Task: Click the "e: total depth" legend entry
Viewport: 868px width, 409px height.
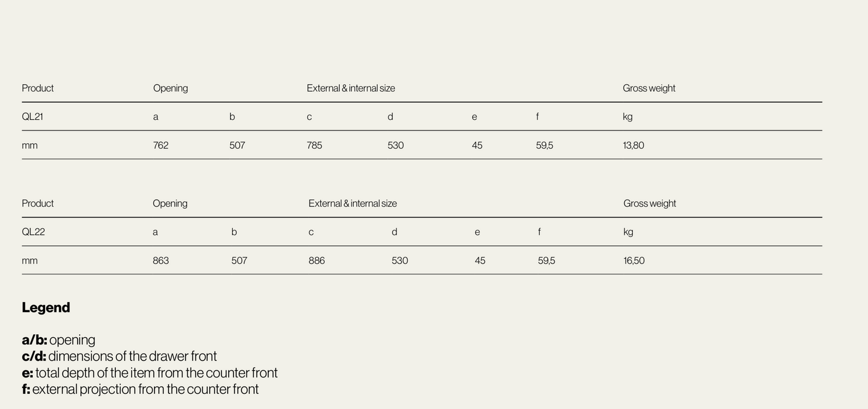Action: tap(150, 373)
